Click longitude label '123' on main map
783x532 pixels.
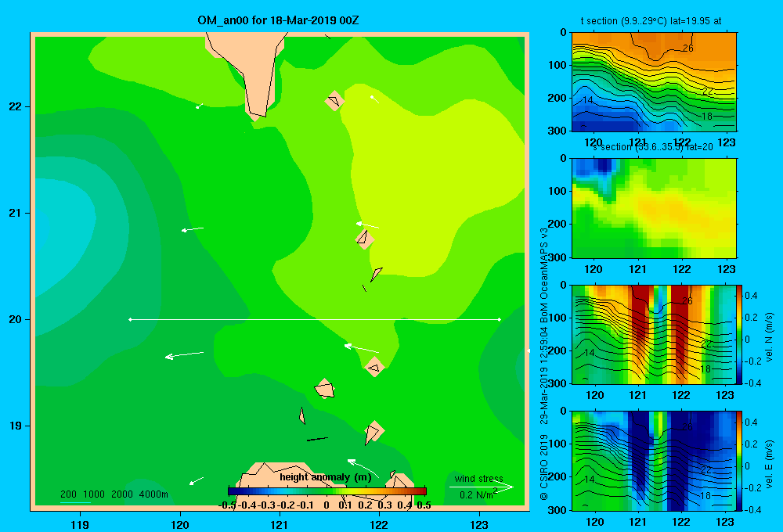pos(479,524)
